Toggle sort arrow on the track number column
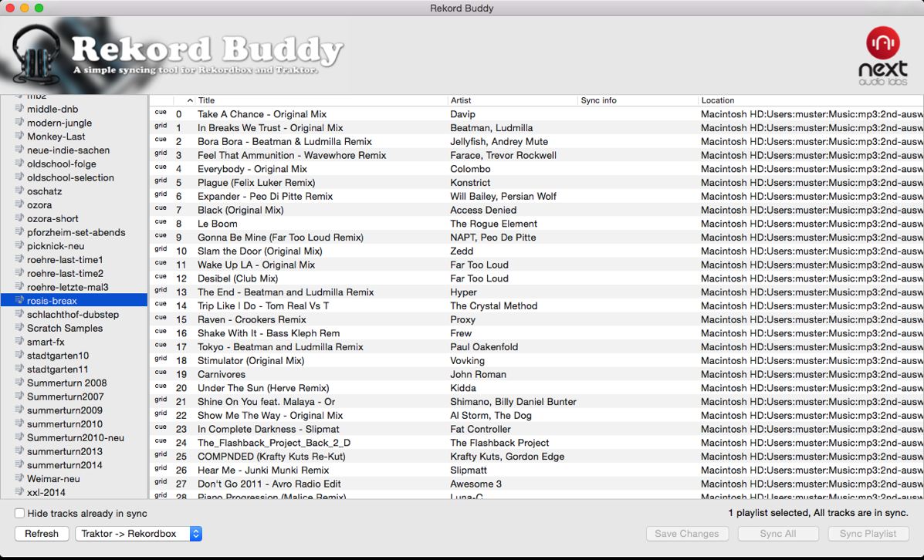The height and width of the screenshot is (560, 924). (190, 100)
